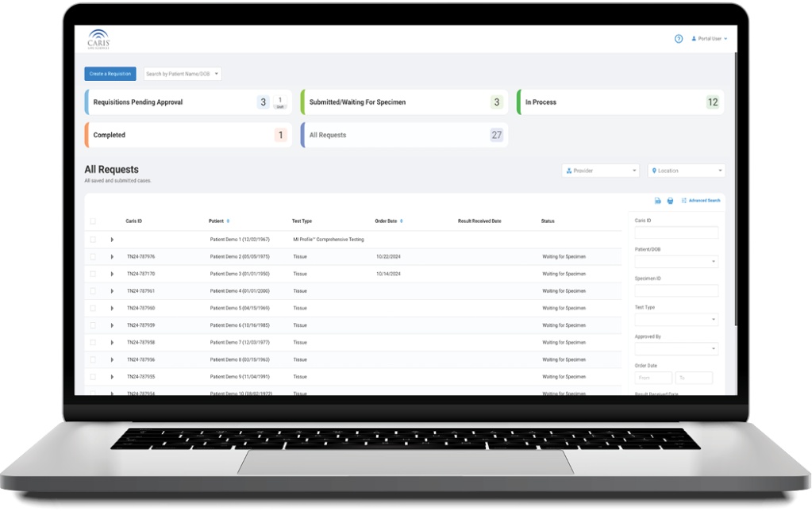Click the help question mark icon
This screenshot has width=812, height=511.
tap(679, 39)
